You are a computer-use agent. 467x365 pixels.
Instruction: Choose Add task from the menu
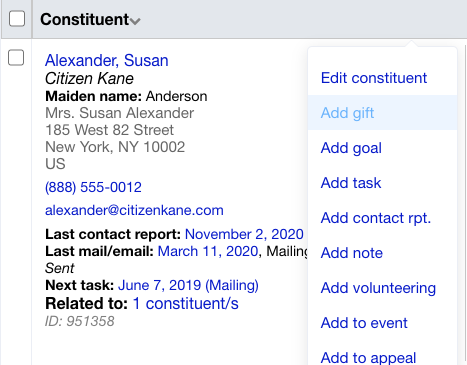point(351,183)
